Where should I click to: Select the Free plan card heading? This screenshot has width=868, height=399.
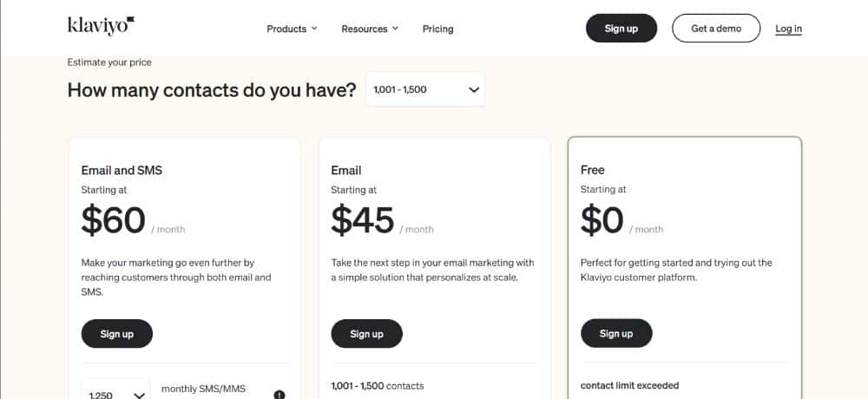(x=592, y=170)
